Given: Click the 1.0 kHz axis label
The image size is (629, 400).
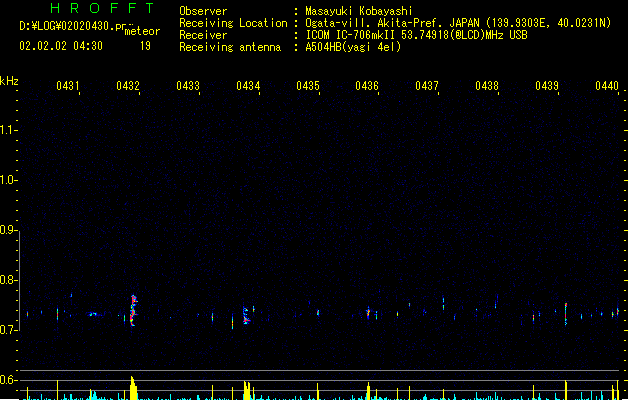Looking at the screenshot, I should coord(7,180).
